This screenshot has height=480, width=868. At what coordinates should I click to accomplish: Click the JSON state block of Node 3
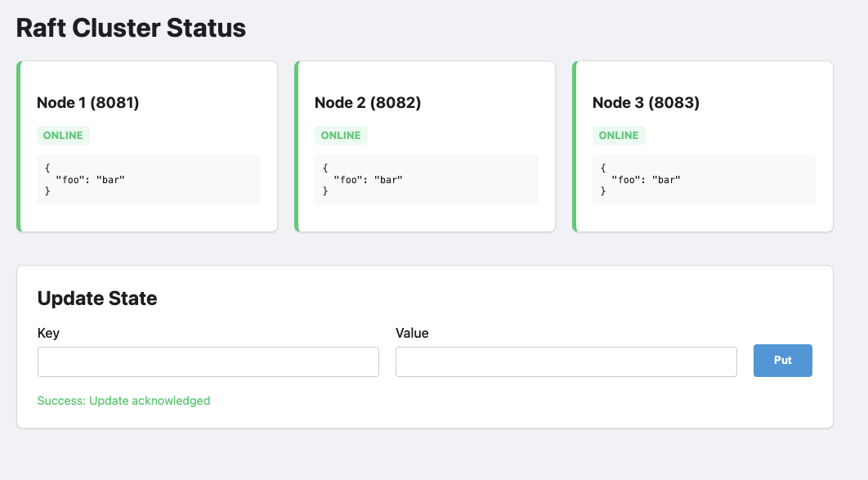[705, 180]
